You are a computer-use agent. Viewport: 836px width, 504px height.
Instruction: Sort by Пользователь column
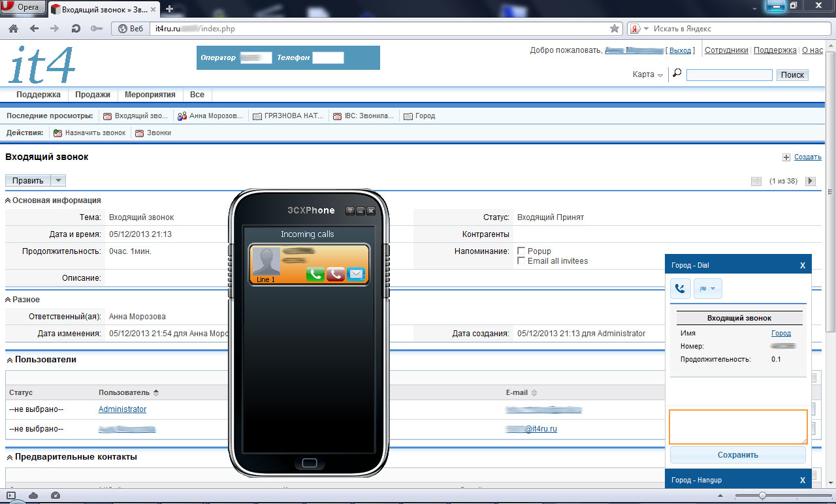click(129, 392)
